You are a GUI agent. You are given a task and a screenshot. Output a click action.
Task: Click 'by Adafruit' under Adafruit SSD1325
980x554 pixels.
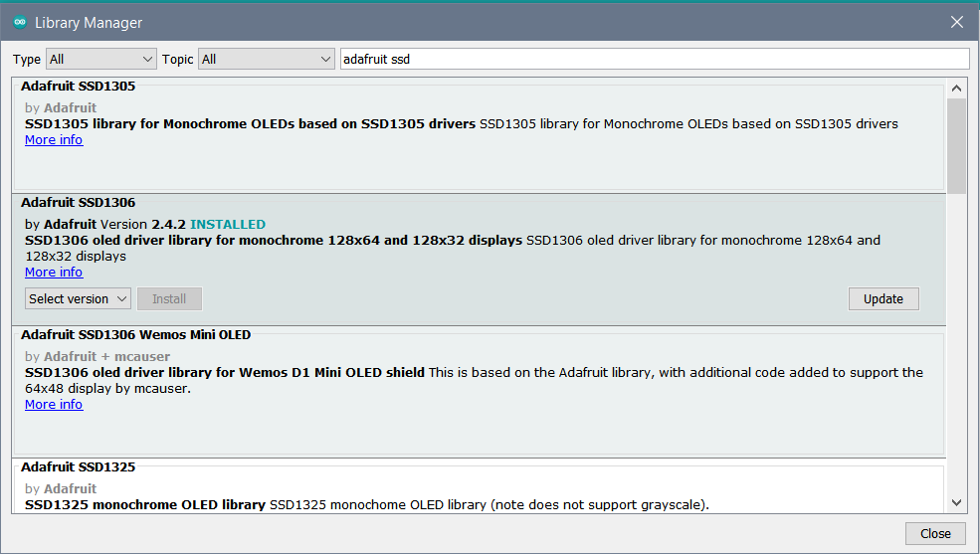pos(61,489)
